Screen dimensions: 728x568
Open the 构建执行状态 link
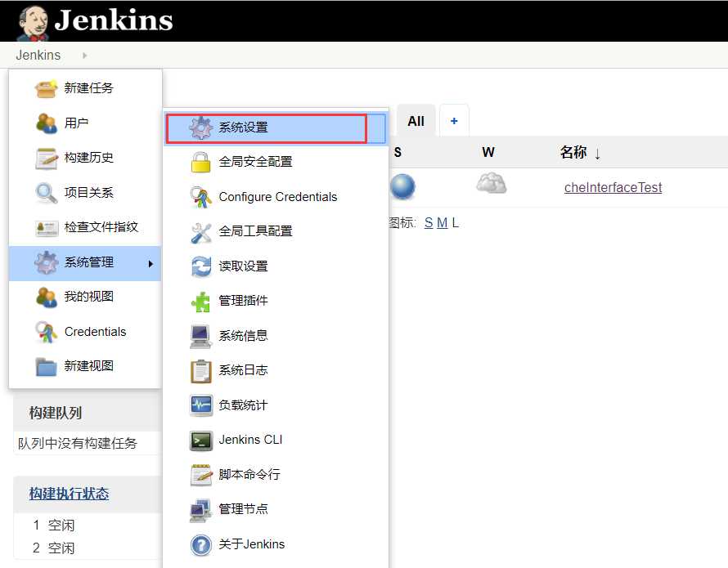pos(69,494)
